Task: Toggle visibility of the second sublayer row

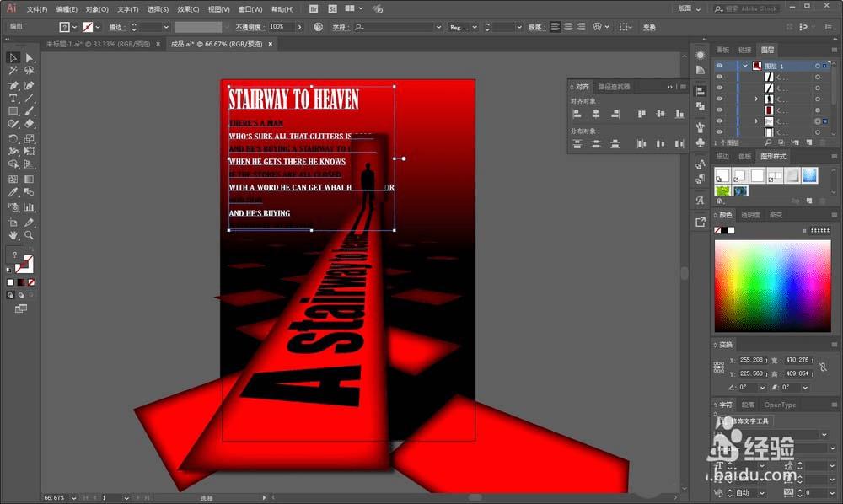Action: 719,88
